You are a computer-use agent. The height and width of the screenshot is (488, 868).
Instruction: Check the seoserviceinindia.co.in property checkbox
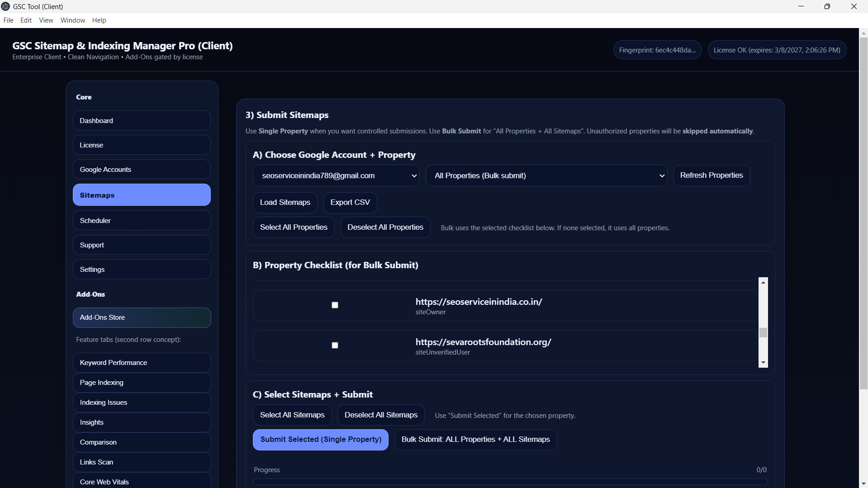[335, 305]
